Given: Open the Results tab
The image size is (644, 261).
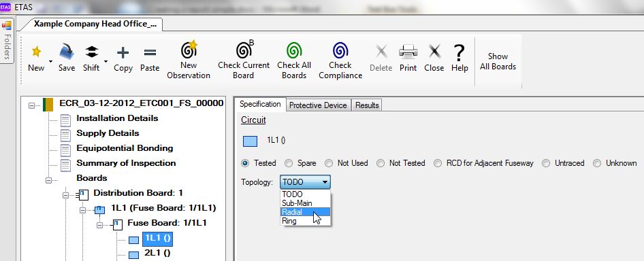Looking at the screenshot, I should point(367,105).
